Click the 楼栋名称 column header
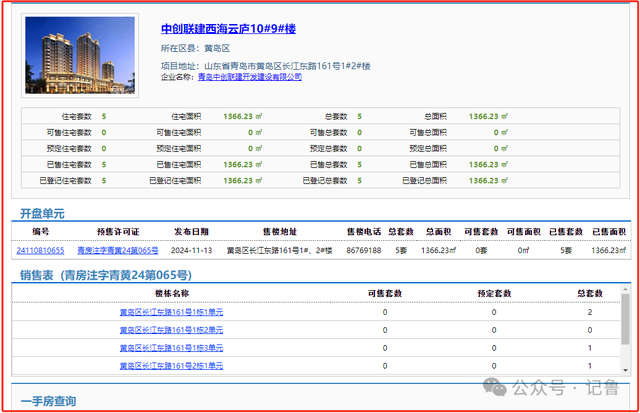640x413 pixels. 172,293
